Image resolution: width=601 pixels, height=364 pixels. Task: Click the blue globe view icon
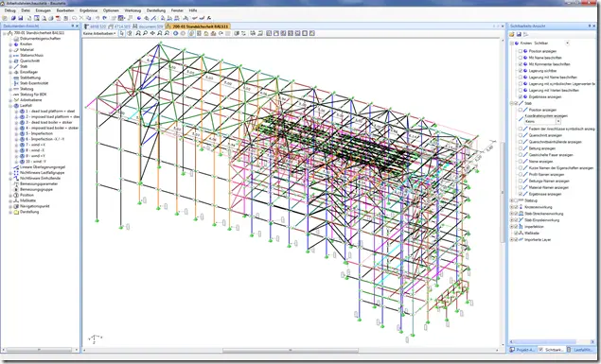[x=175, y=33]
